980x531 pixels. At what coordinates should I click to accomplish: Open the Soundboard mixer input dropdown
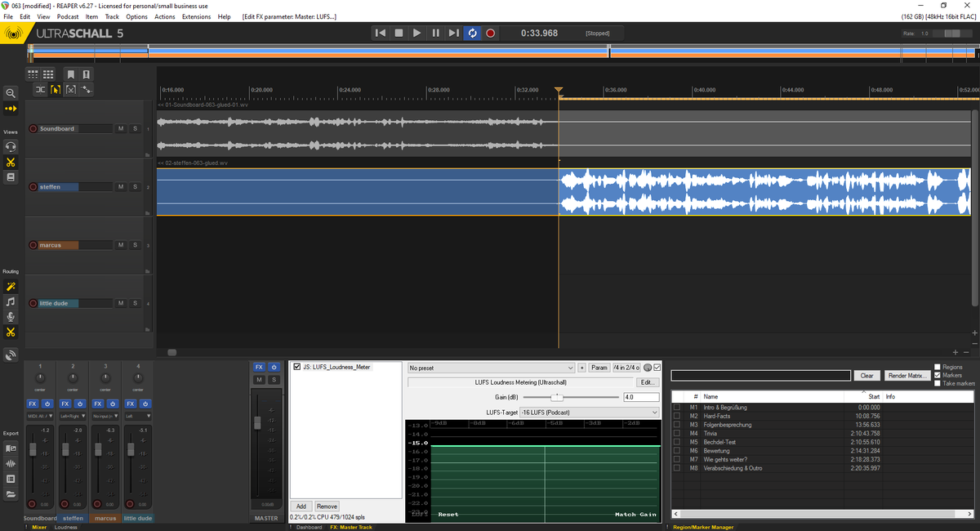40,416
